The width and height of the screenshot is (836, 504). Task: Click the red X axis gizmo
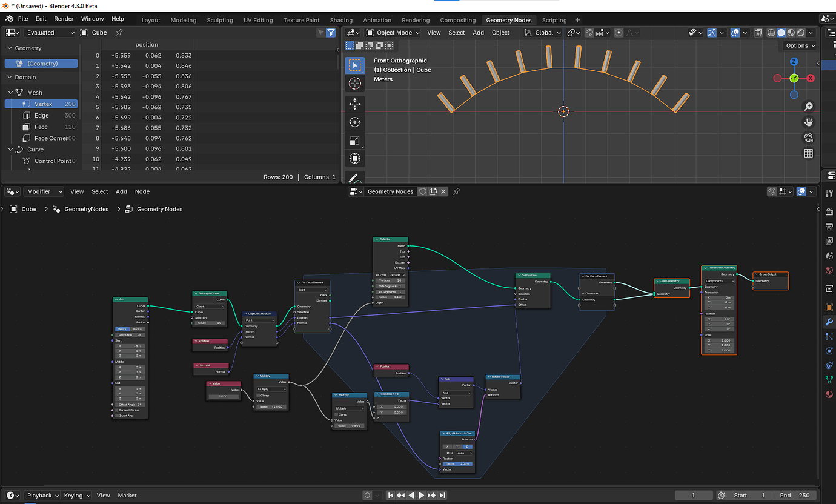(811, 78)
